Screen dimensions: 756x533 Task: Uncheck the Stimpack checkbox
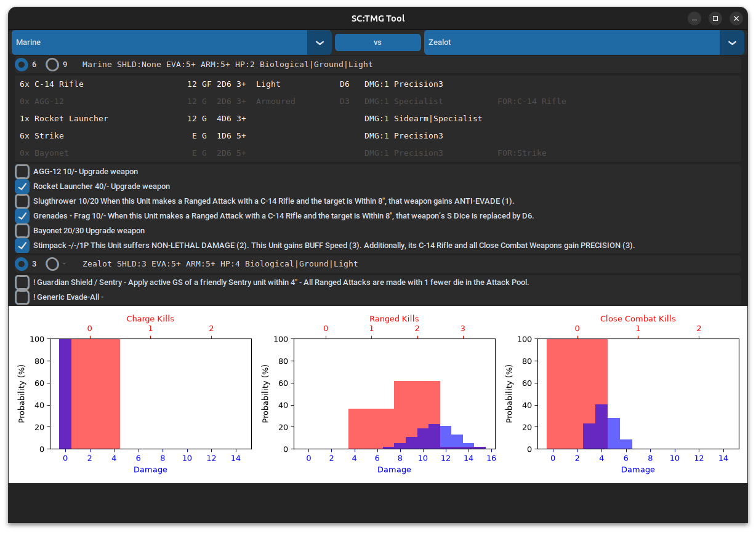pyautogui.click(x=22, y=246)
